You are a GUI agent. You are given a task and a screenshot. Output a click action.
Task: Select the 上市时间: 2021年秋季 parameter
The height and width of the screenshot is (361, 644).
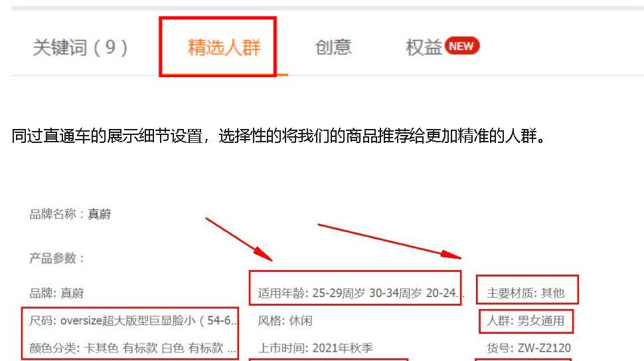315,348
